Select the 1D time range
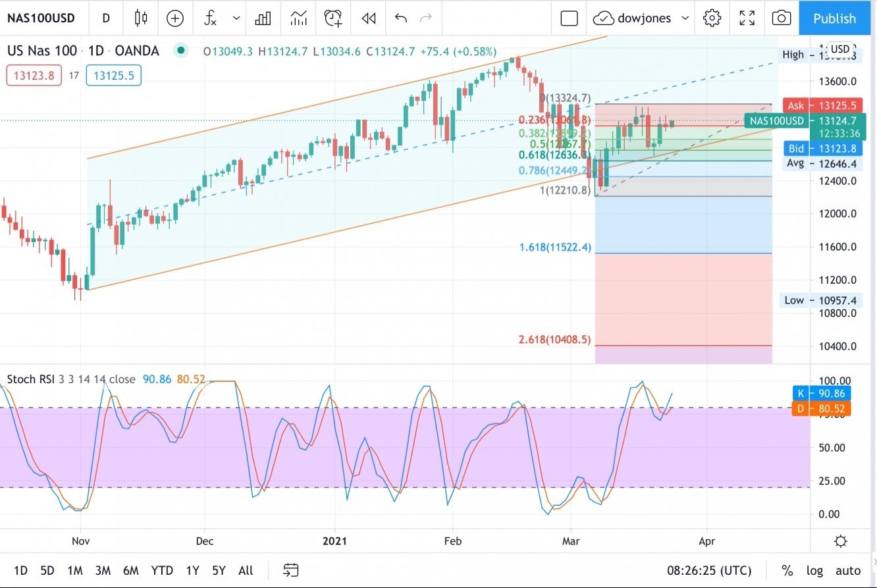Image resolution: width=877 pixels, height=588 pixels. 21,570
